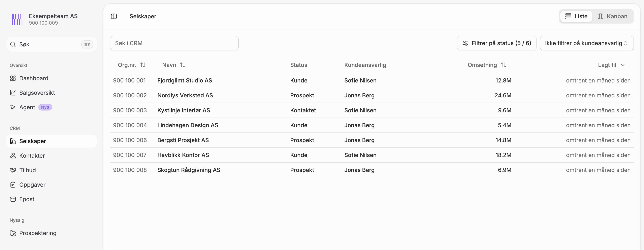The image size is (644, 250).
Task: Open Nordlys Verksted AS company row
Action: coord(372,95)
